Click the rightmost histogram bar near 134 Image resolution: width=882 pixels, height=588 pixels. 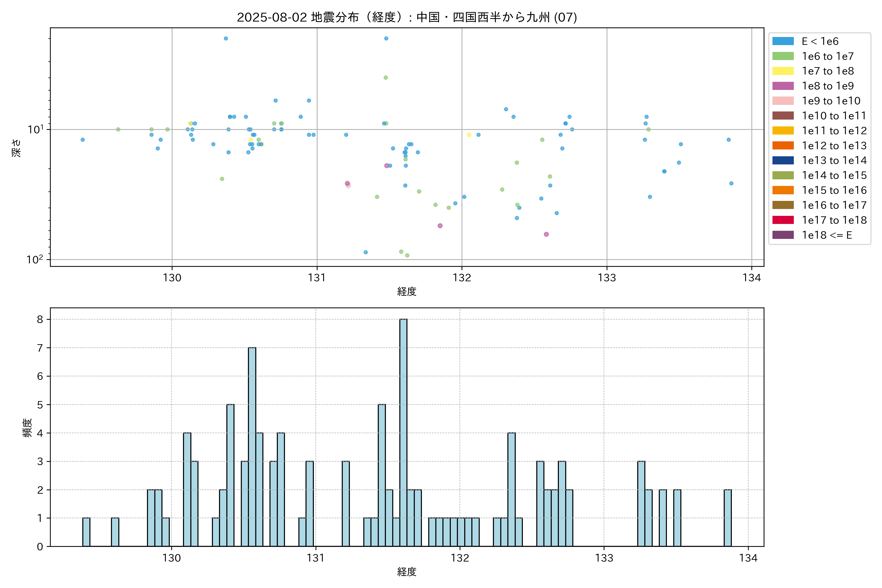727,518
